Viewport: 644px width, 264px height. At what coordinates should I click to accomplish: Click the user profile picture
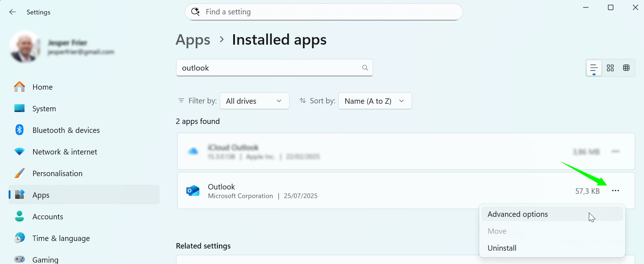click(x=25, y=47)
